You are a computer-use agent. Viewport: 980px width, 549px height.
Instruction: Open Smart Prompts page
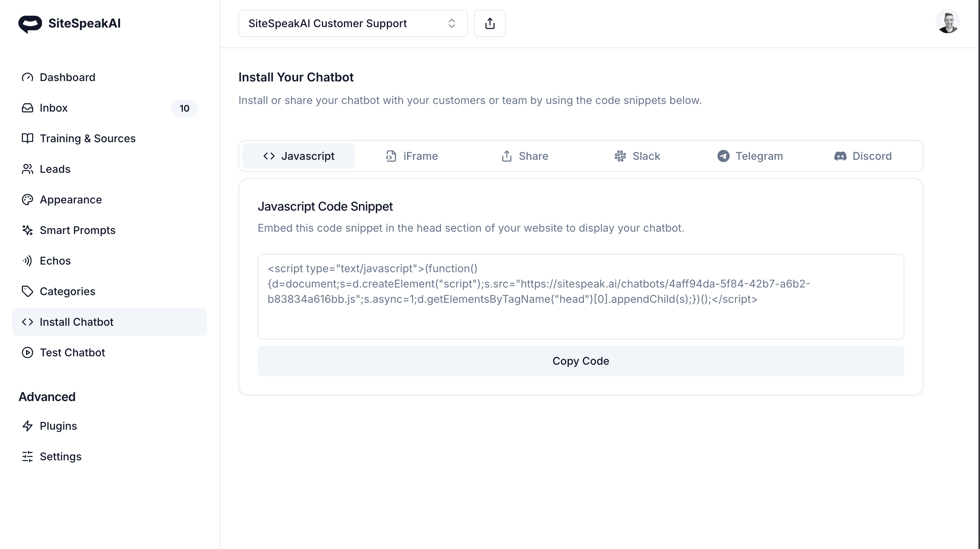click(77, 230)
